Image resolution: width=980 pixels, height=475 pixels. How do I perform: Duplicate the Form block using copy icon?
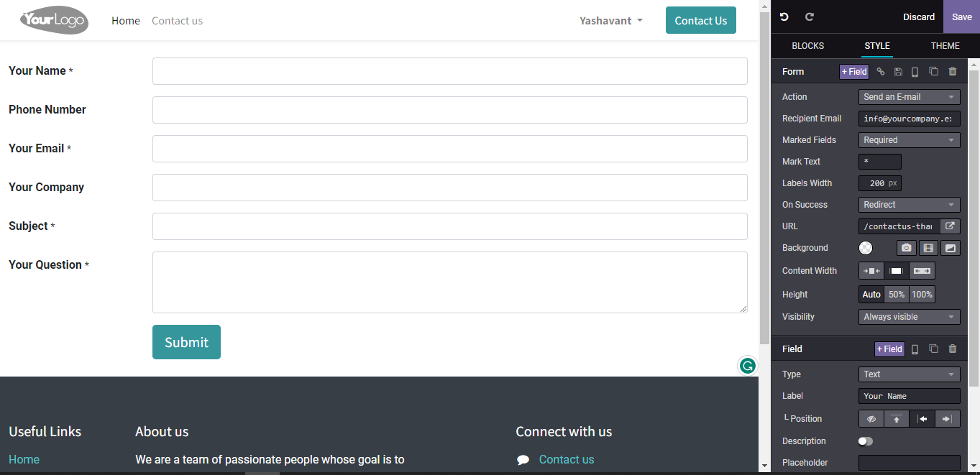click(x=933, y=71)
